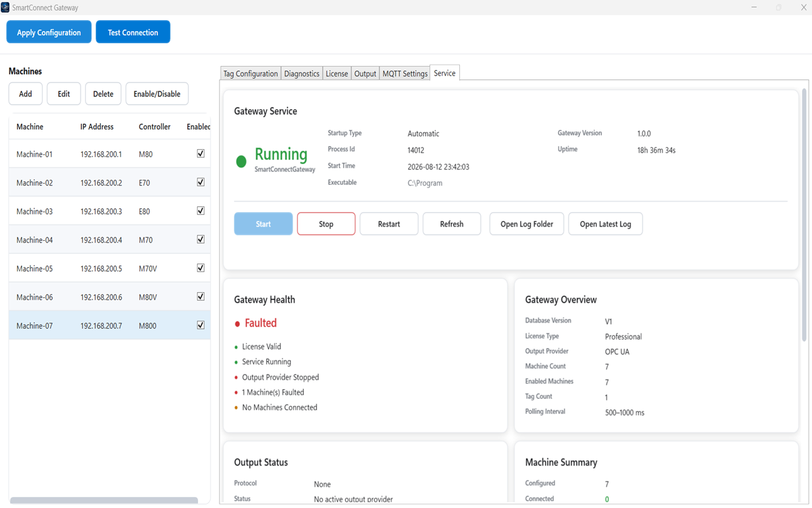Click the SmartConnect Gateway app icon in title bar
This screenshot has width=812, height=508.
point(5,8)
